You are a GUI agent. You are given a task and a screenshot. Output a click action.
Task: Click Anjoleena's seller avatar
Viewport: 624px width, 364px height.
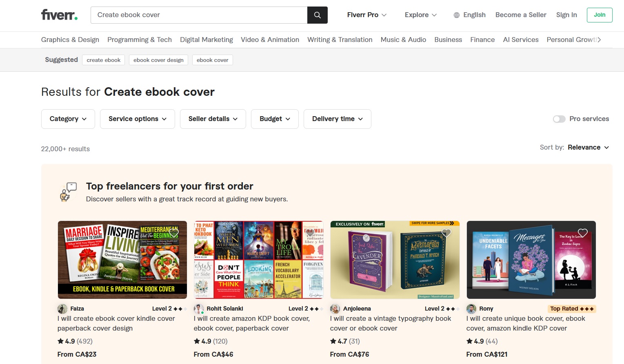[x=335, y=309]
